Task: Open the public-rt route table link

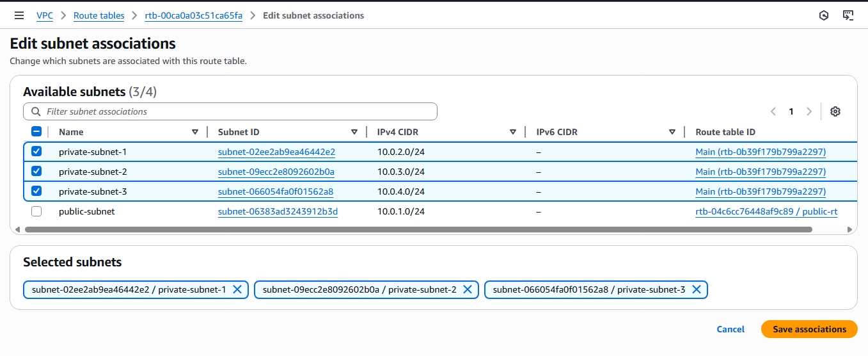Action: (766, 211)
